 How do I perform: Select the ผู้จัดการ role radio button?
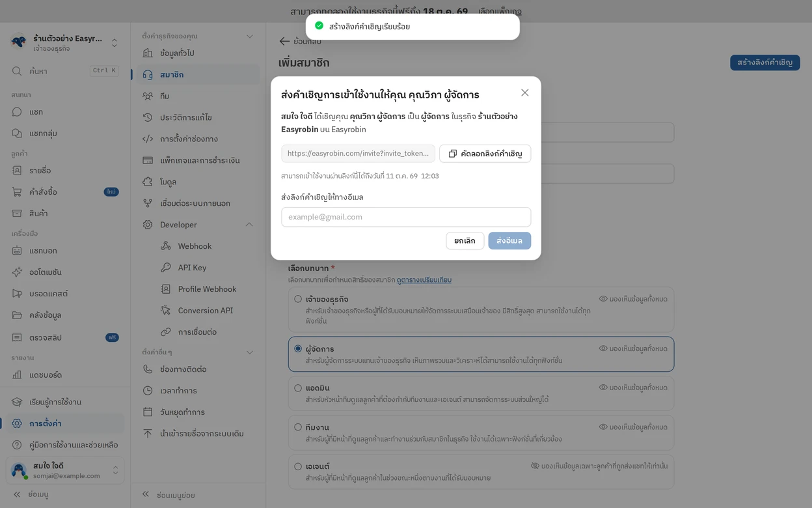point(298,349)
